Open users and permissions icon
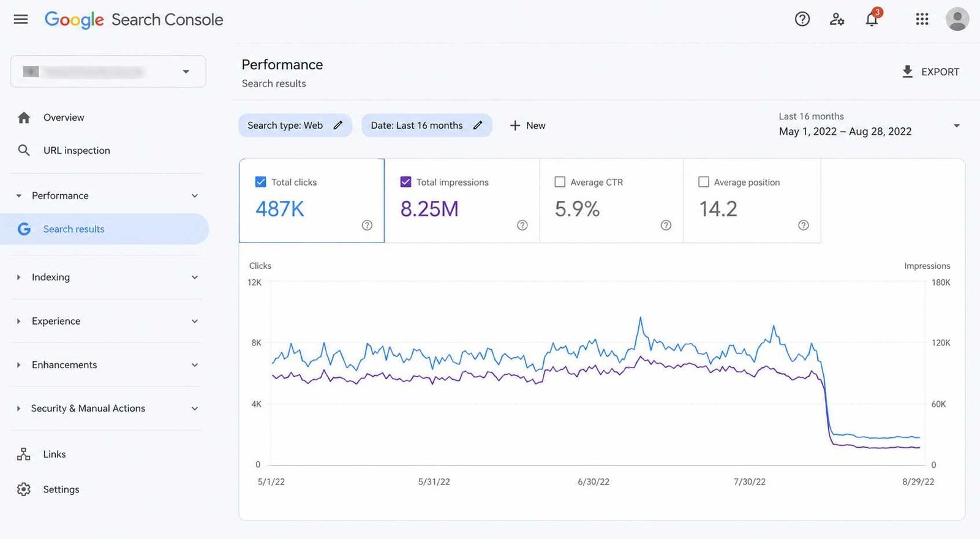The height and width of the screenshot is (539, 980). click(x=837, y=20)
